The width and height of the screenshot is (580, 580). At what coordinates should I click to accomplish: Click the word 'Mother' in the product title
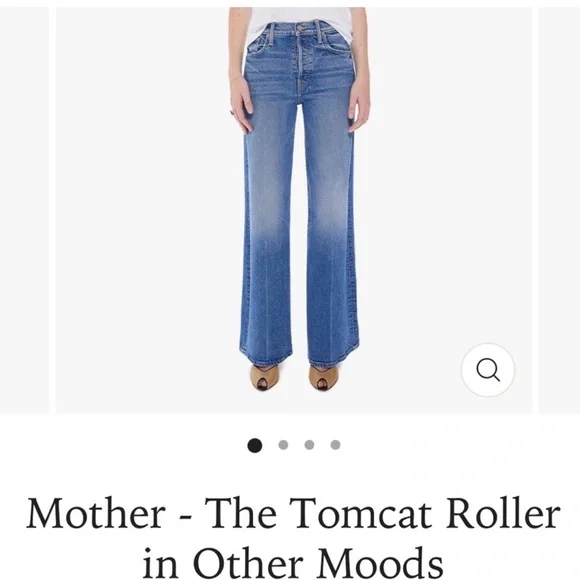coord(95,513)
